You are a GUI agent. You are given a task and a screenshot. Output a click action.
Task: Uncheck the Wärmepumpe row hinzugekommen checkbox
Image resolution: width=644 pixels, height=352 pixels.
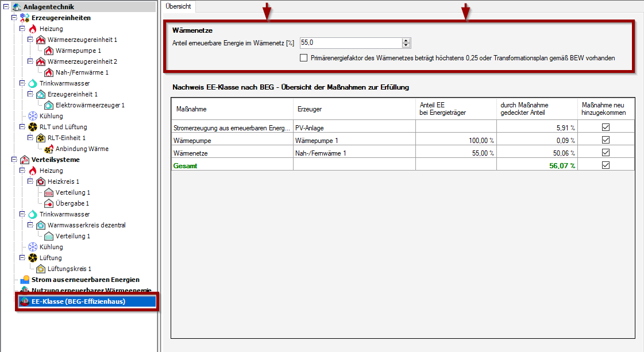(606, 140)
